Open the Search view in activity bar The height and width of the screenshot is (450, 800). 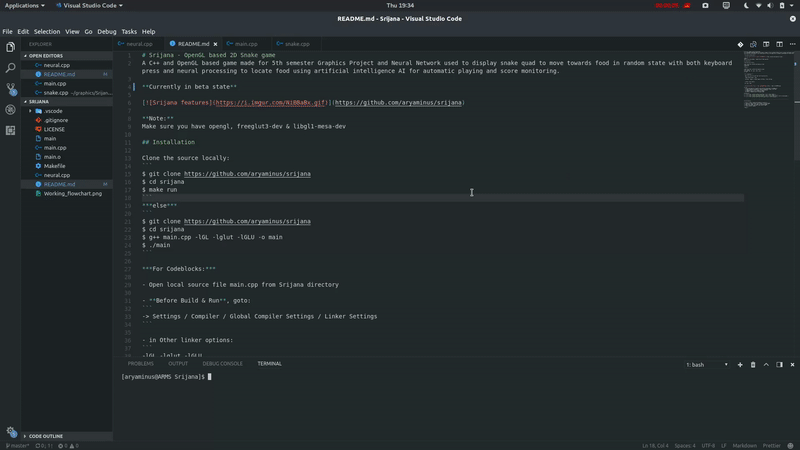[x=10, y=68]
